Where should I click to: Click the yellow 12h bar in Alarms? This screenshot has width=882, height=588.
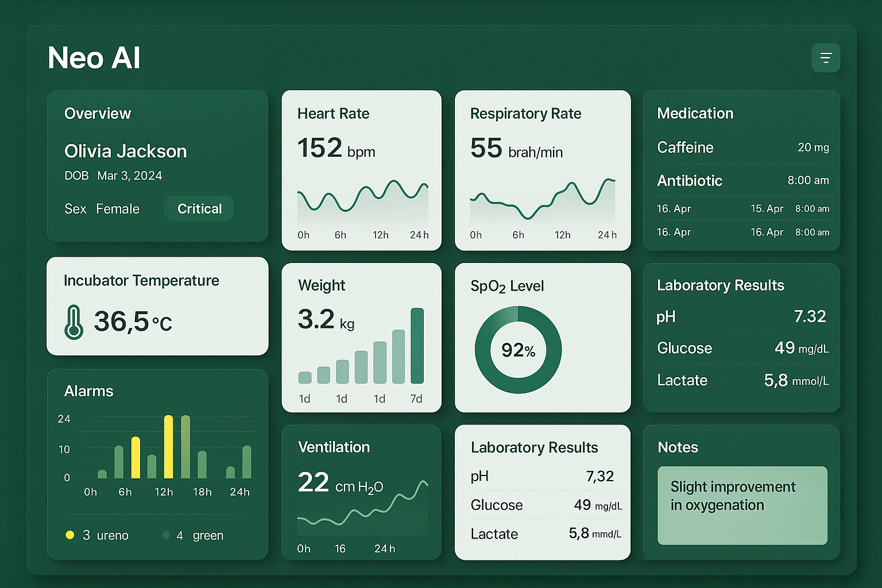click(167, 448)
